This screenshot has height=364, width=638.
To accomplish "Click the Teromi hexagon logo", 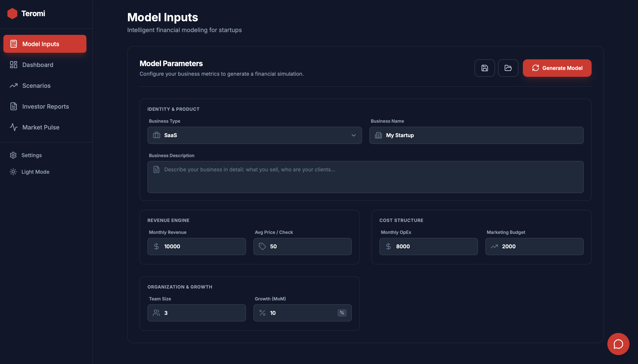I will pos(12,13).
